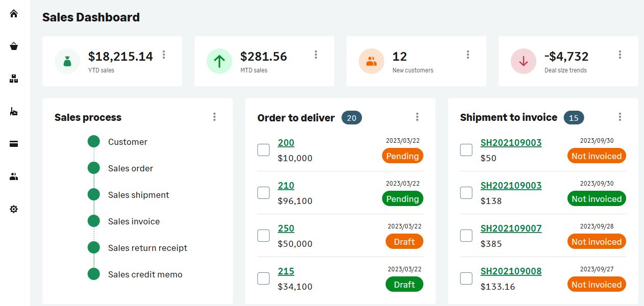
Task: Tick the checkbox for shipment SH202109007
Action: [x=466, y=236]
